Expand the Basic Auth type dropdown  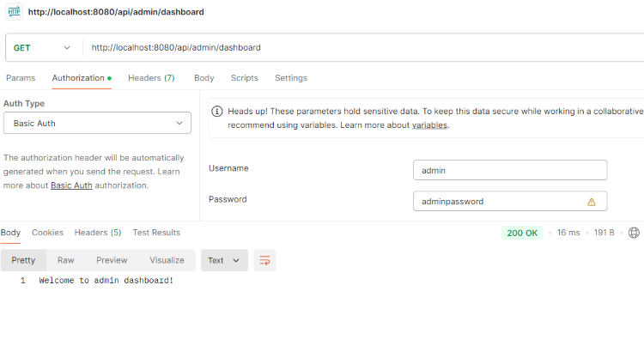pos(97,124)
